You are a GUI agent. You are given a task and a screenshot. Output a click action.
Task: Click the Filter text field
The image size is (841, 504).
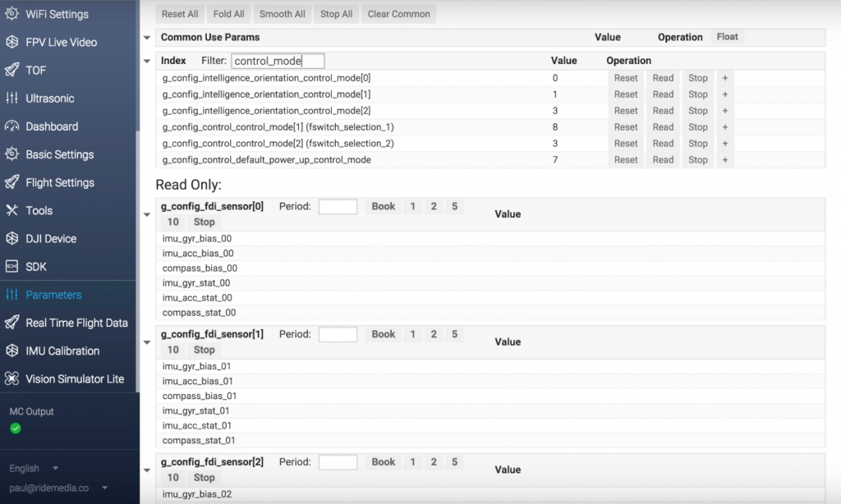[278, 61]
